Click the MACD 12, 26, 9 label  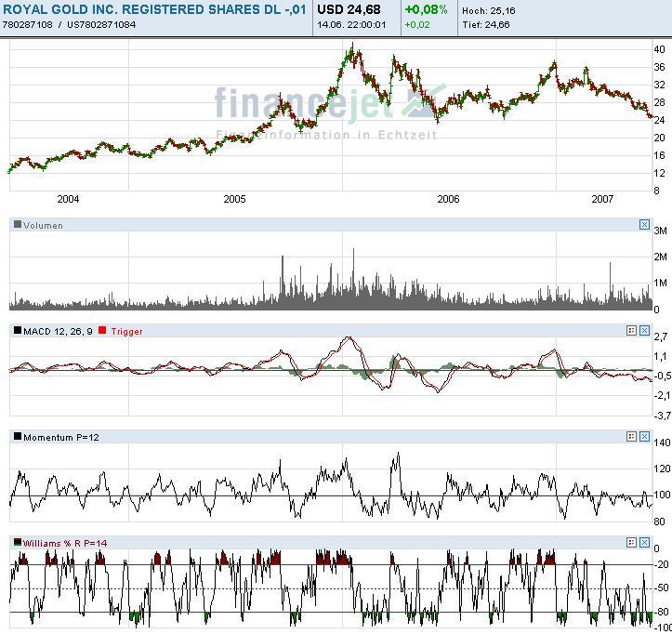coord(58,331)
